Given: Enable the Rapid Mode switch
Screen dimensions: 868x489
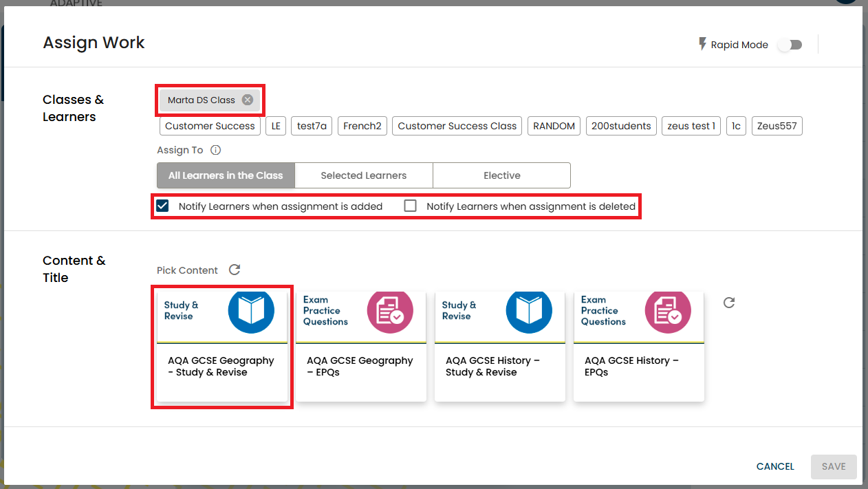Looking at the screenshot, I should (x=790, y=45).
